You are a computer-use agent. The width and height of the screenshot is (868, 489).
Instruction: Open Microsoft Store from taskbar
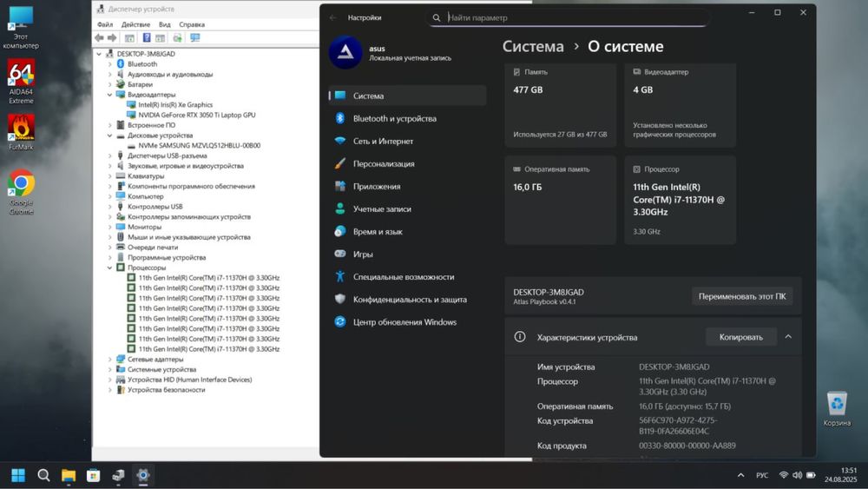[x=93, y=475]
